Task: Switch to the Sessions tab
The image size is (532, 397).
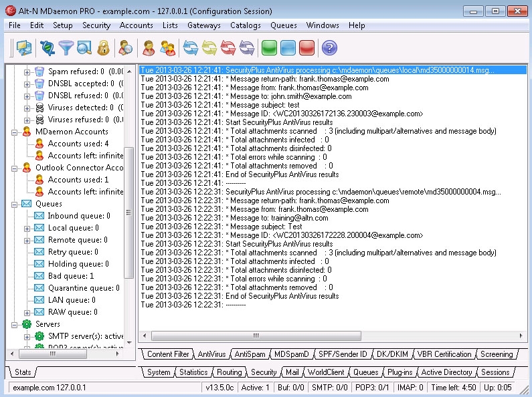Action: 495,372
